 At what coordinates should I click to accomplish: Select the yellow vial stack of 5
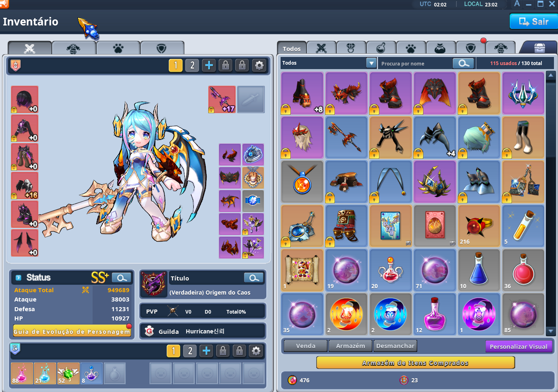(523, 226)
